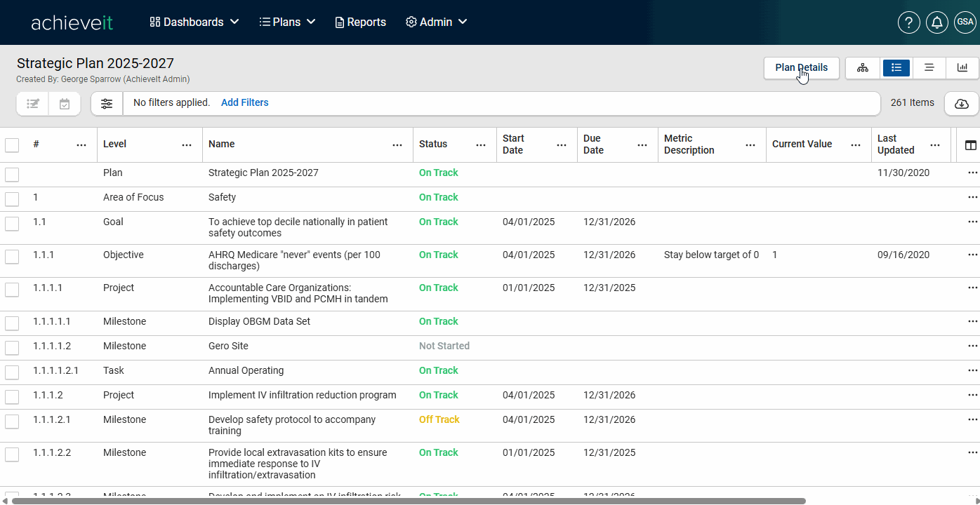Image resolution: width=980 pixels, height=505 pixels.
Task: Open row actions for Gero Site row
Action: [972, 346]
